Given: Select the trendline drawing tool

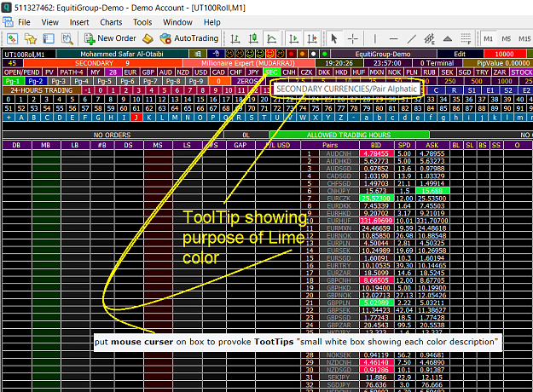Looking at the screenshot, I should [411, 38].
